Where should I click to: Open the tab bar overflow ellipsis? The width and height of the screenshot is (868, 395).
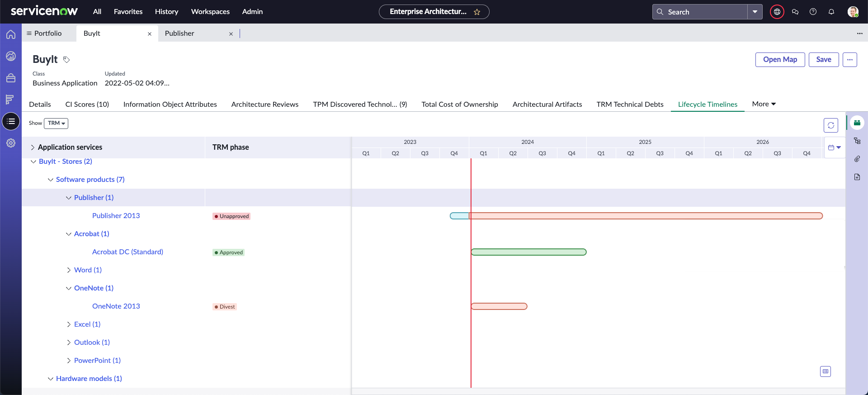pyautogui.click(x=859, y=33)
